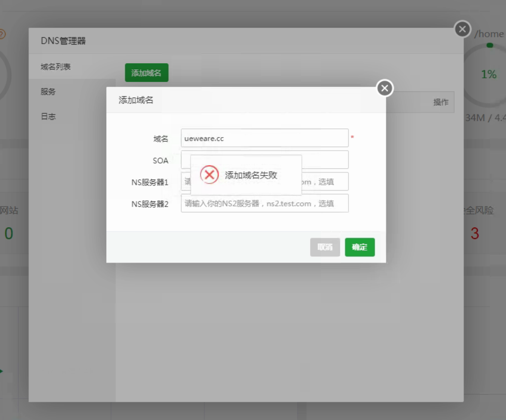Close the 添加域名 dialog

(384, 89)
